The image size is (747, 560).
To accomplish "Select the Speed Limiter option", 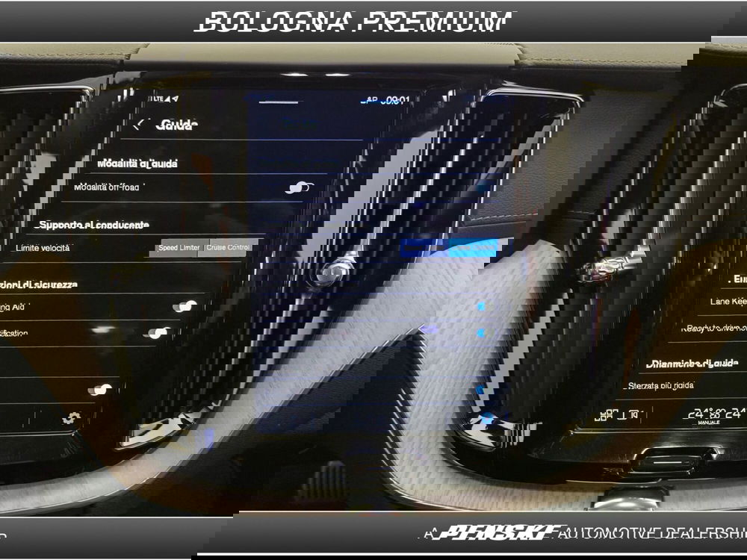I will click(x=179, y=248).
